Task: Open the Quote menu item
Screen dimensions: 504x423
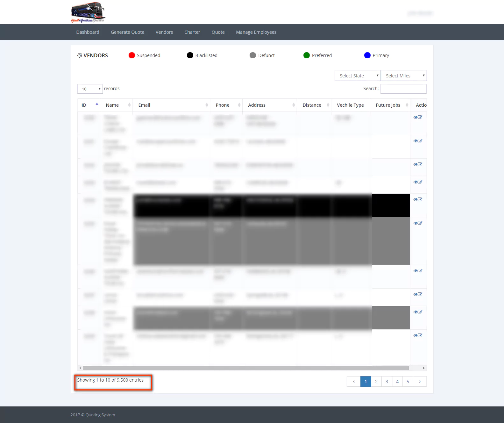Action: click(x=218, y=32)
